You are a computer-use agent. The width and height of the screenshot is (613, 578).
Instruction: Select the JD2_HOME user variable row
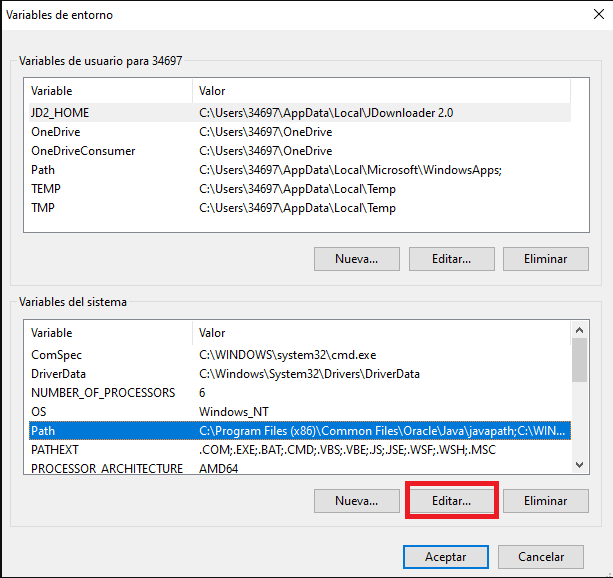tap(300, 113)
